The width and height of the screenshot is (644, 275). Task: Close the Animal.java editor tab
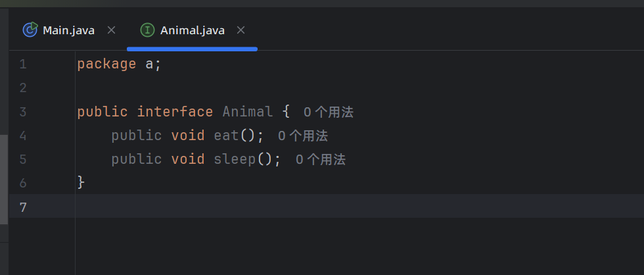tap(241, 30)
